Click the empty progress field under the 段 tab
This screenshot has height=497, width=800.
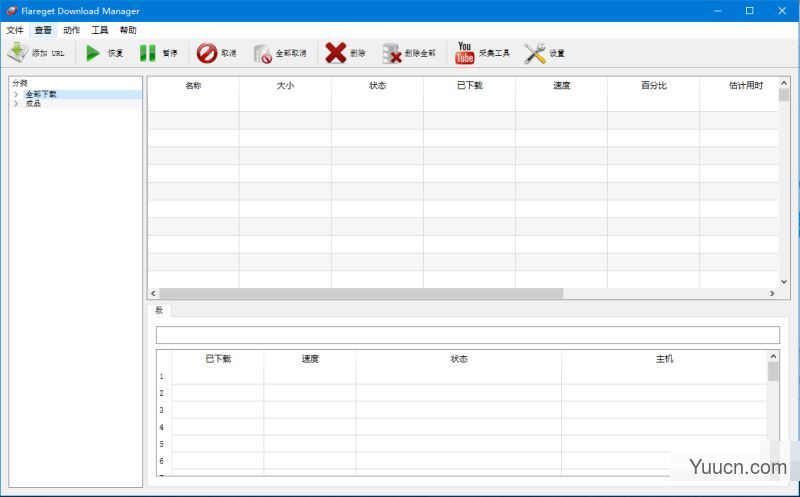(x=468, y=335)
